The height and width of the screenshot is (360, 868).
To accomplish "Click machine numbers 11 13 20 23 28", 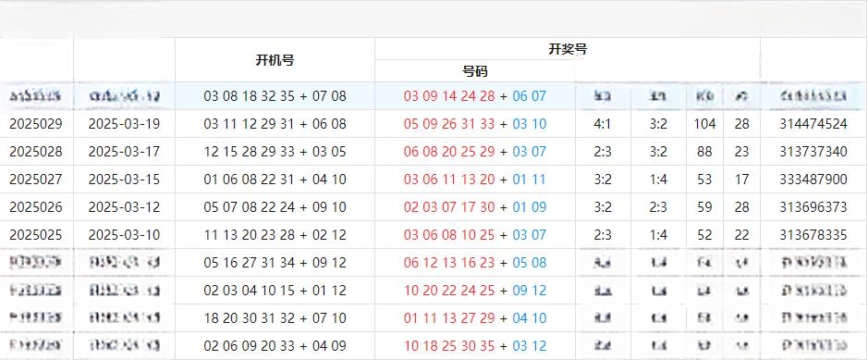I will coord(249,235).
